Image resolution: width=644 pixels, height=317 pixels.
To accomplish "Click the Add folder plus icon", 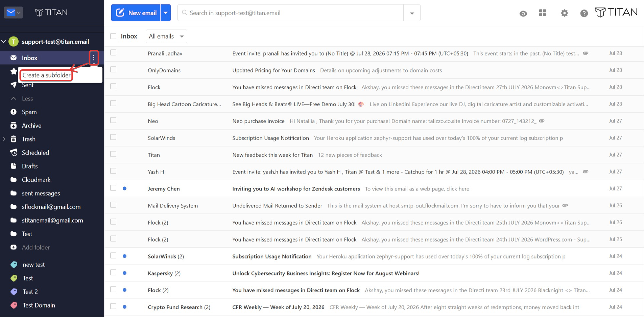I will [14, 247].
